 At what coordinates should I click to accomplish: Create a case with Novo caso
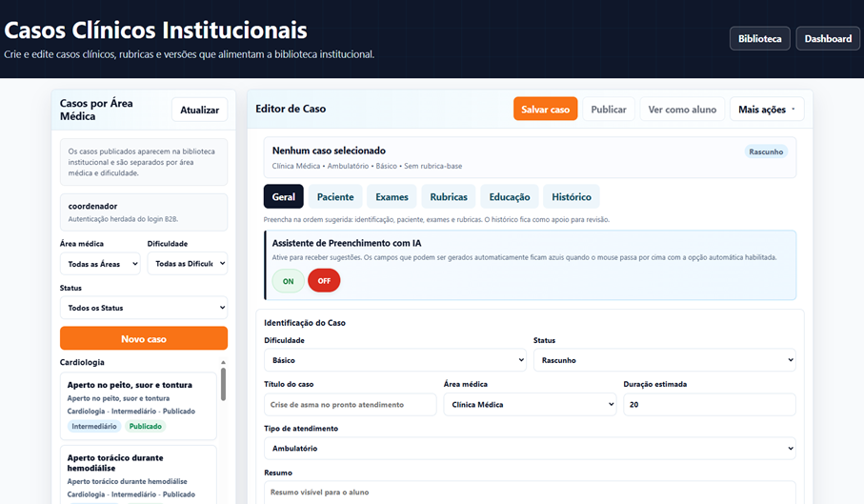(144, 338)
